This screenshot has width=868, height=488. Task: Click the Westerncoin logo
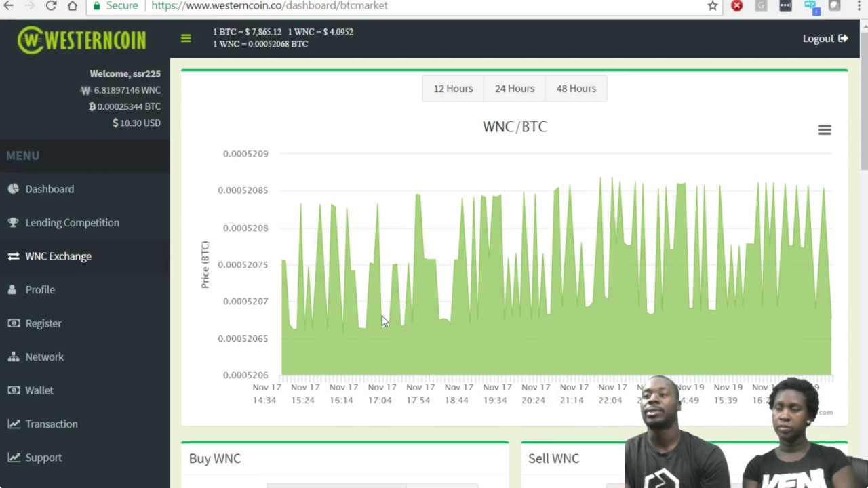[x=81, y=40]
